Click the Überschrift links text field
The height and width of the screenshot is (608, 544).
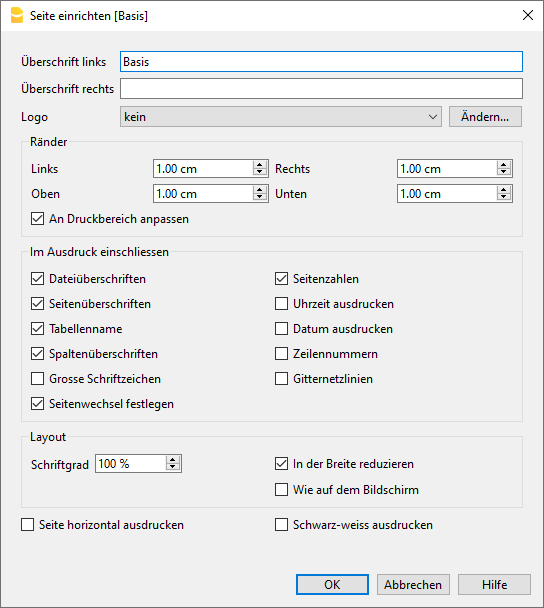[321, 62]
